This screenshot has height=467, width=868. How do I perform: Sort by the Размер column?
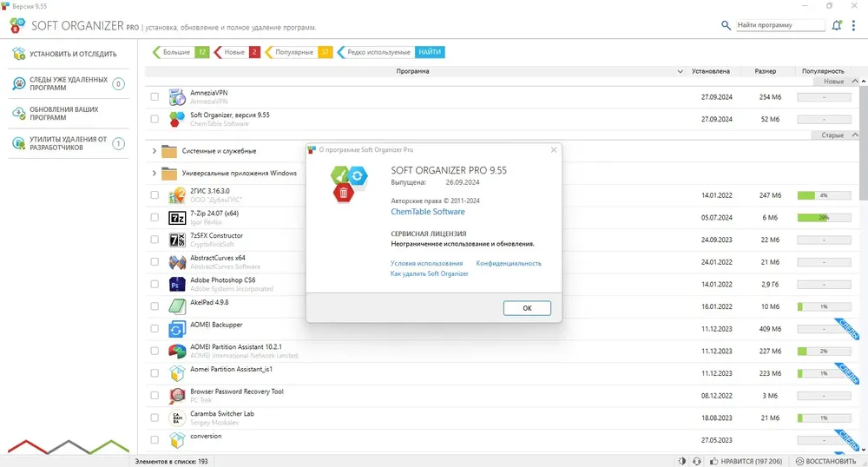coord(765,71)
